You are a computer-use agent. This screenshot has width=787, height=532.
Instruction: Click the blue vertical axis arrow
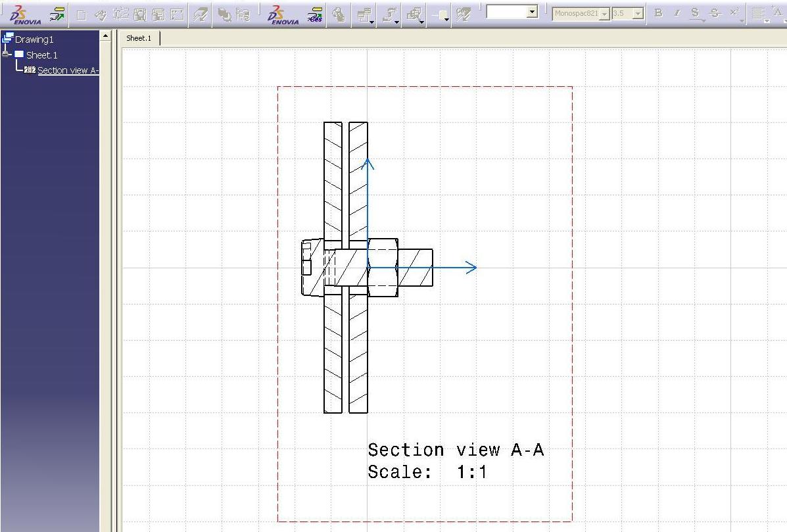[368, 213]
